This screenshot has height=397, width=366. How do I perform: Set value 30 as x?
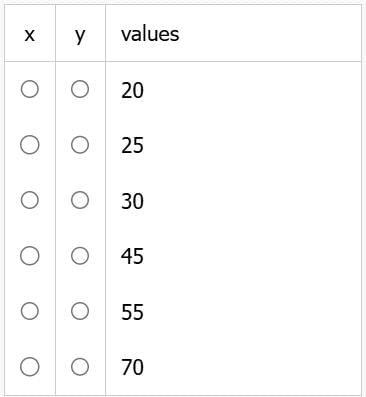tap(30, 200)
